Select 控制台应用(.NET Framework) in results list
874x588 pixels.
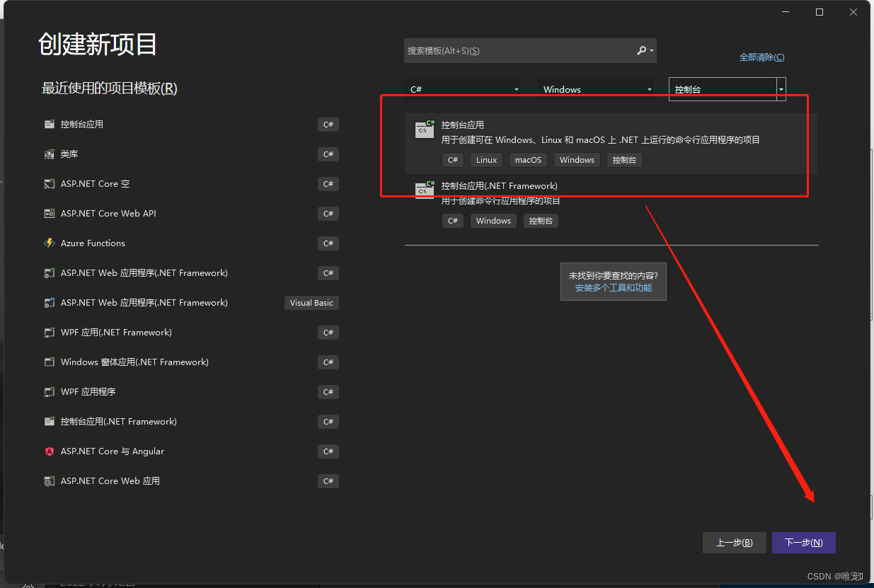(x=611, y=204)
